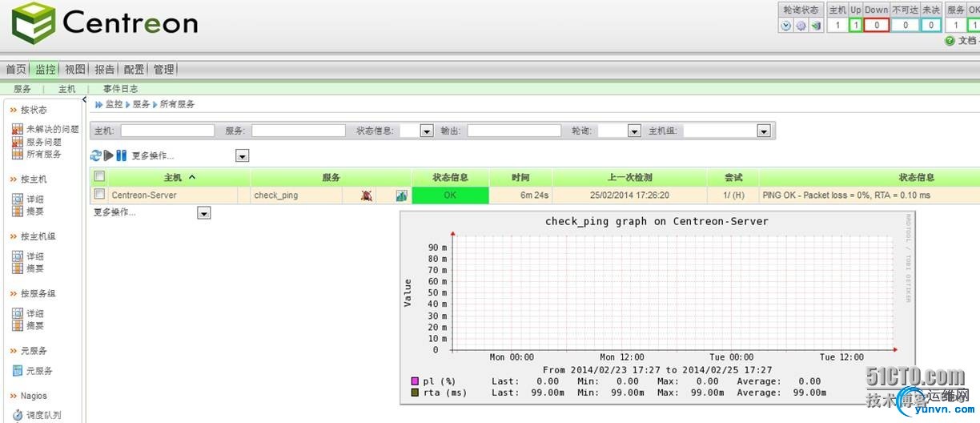Click 服务 in the breadcrumb

click(x=141, y=104)
